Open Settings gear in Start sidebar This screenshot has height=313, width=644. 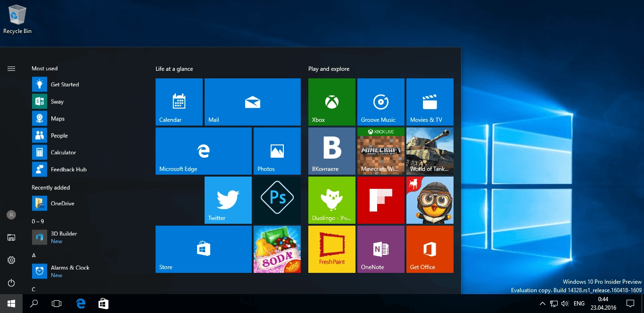(11, 260)
